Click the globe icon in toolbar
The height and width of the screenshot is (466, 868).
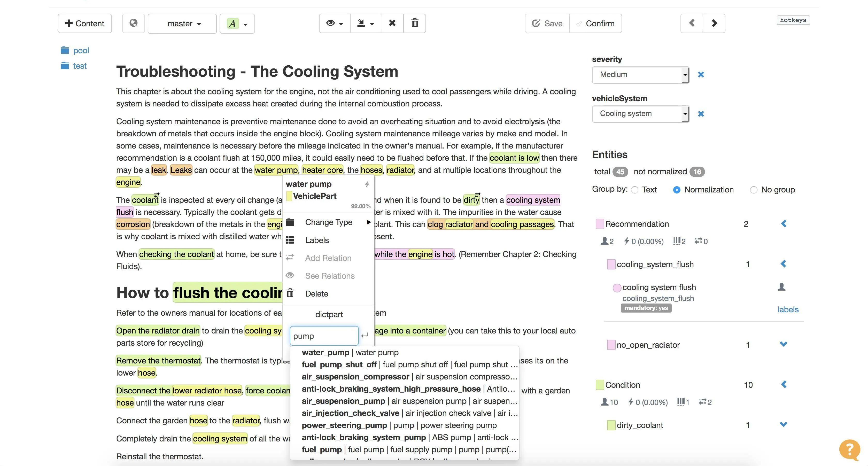[x=134, y=23]
